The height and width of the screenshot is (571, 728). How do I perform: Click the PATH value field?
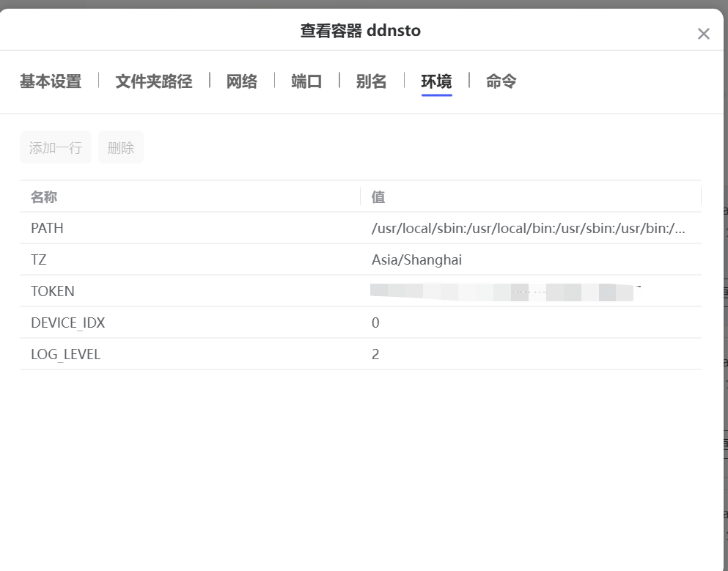(x=528, y=228)
